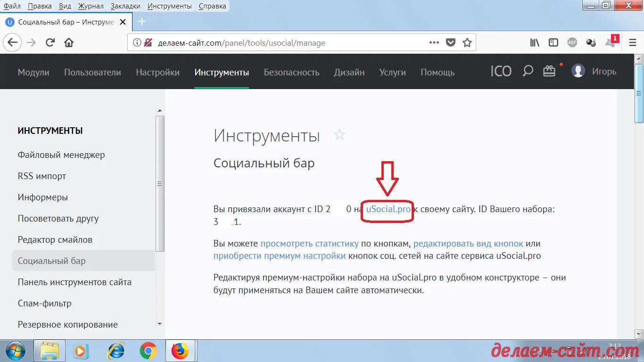Viewport: 644px width, 362px height.
Task: Add Инструменты page to favorites star
Action: pos(339,135)
